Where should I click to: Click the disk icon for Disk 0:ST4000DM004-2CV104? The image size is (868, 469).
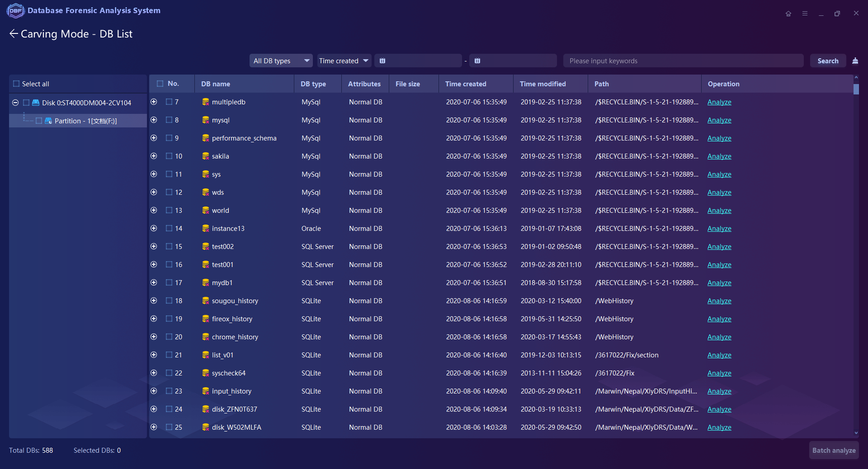36,103
